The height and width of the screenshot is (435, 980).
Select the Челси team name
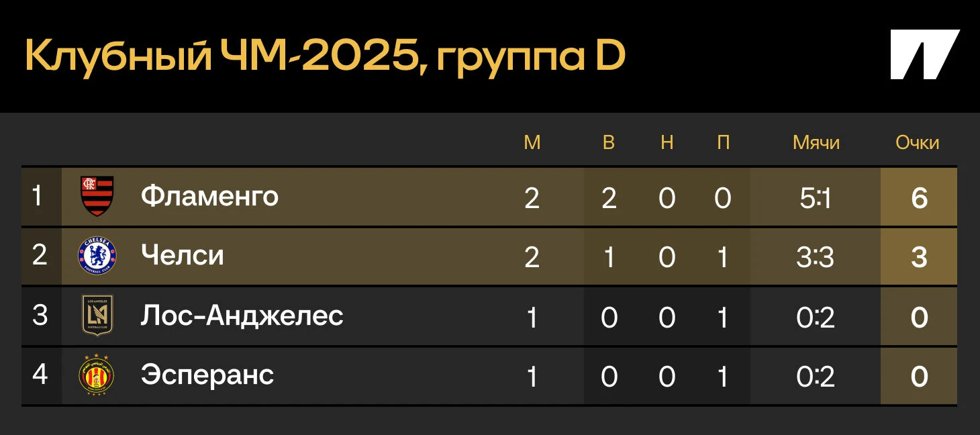click(183, 256)
